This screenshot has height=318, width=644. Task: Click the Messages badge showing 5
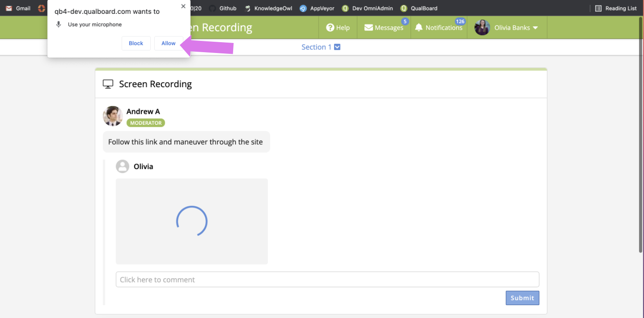point(405,21)
